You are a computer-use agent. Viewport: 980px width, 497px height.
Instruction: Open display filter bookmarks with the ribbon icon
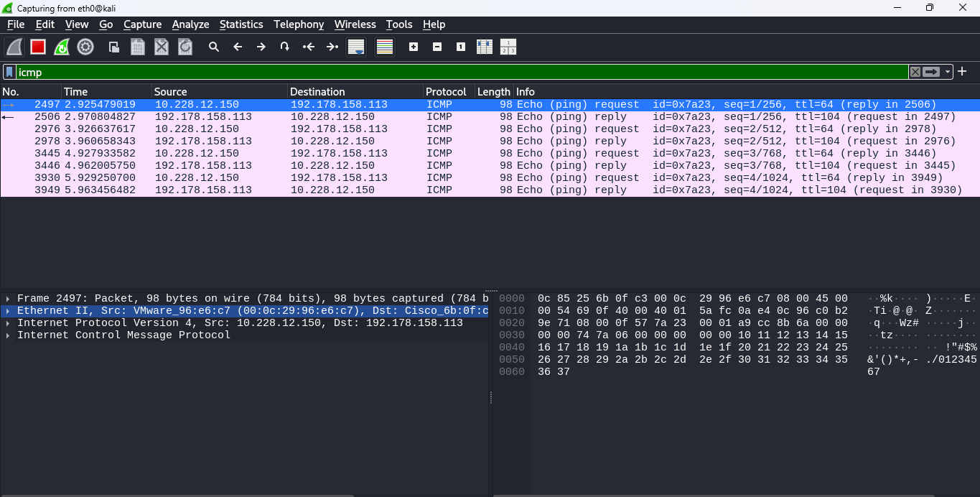pyautogui.click(x=9, y=72)
